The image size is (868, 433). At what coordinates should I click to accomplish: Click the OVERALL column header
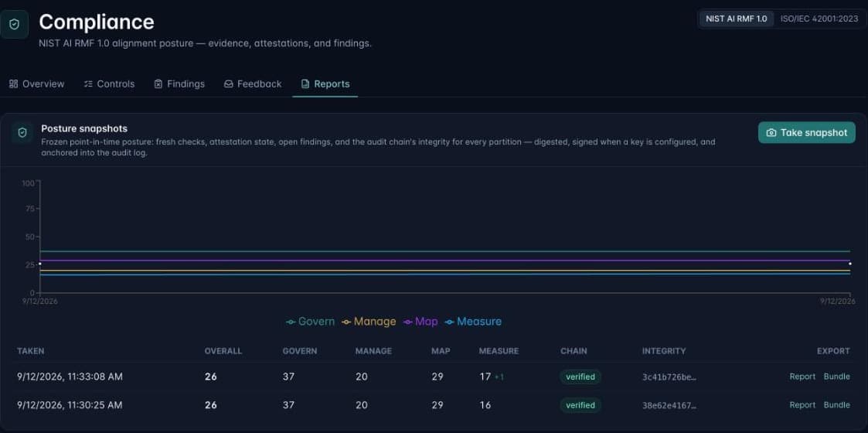click(223, 351)
